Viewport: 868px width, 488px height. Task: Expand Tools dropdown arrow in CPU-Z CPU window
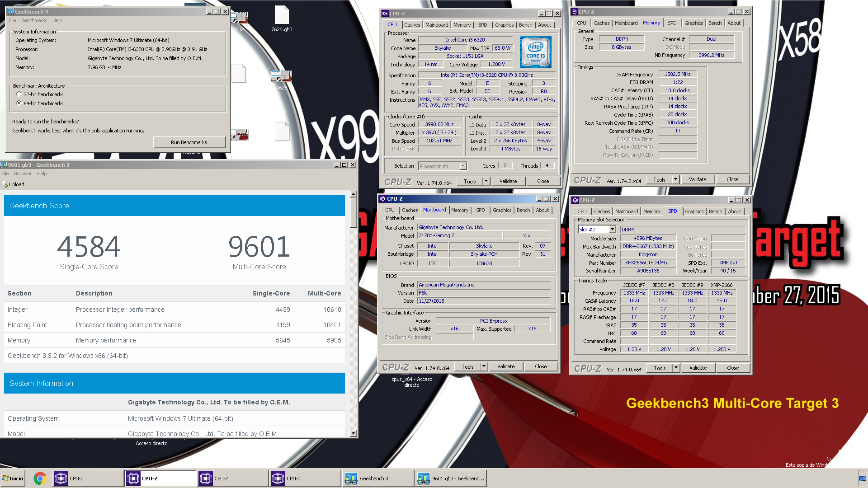486,182
